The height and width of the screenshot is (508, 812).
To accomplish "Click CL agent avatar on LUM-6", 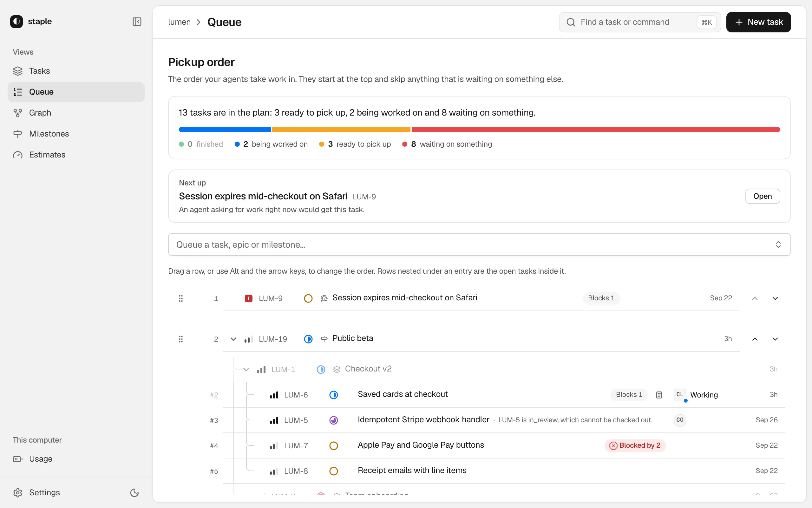I will [680, 395].
